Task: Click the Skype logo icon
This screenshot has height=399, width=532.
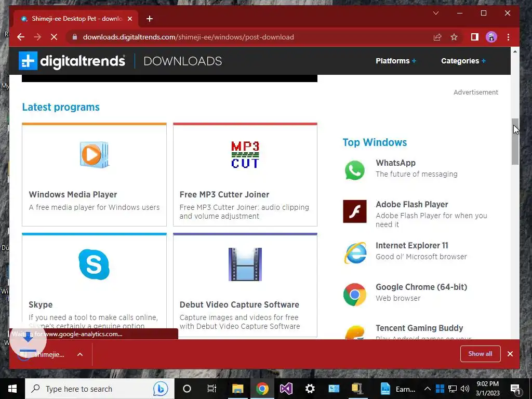Action: point(94,264)
